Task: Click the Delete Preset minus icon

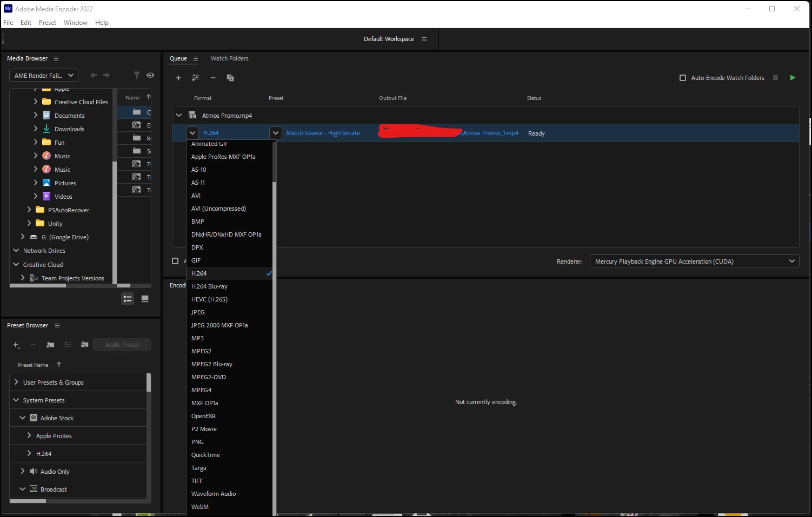Action: coord(33,345)
